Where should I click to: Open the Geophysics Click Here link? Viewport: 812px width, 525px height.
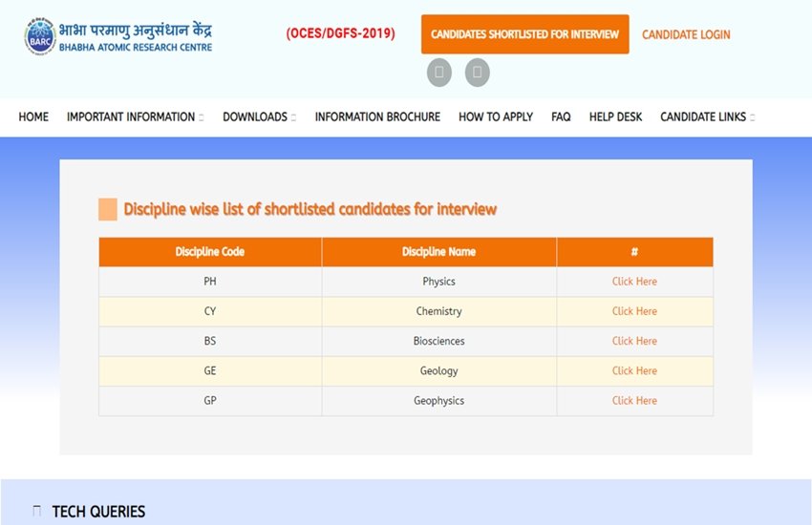[634, 401]
